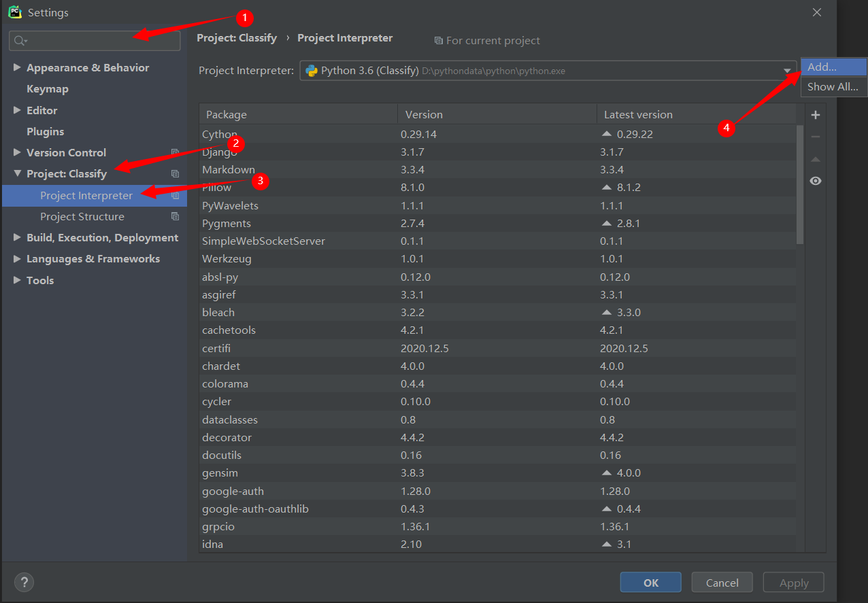This screenshot has width=868, height=603.
Task: Select the grpcio package row
Action: click(497, 526)
